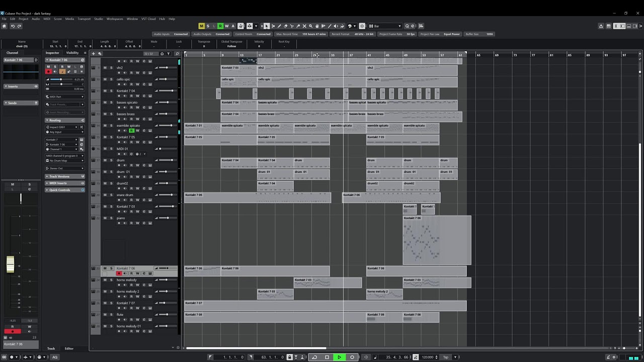Viewport: 644px width, 362px height.
Task: Open the Workspaces menu
Action: coord(115,19)
